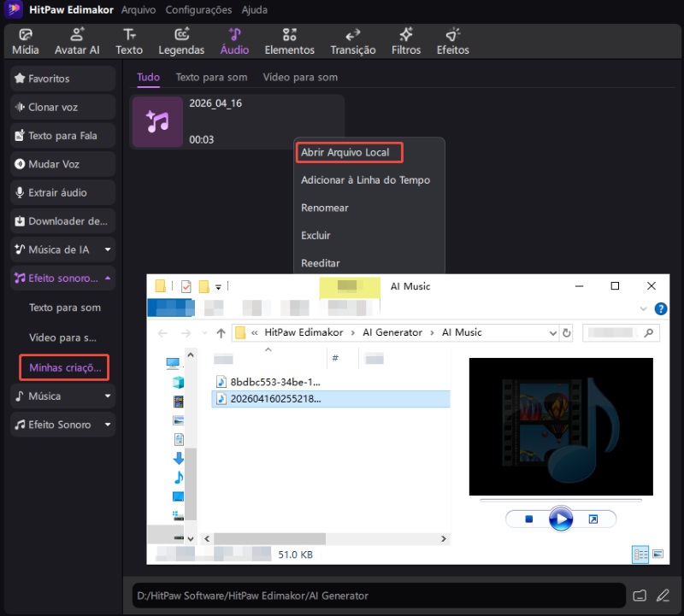Expand the Efeito Sonoro section arrow
The width and height of the screenshot is (684, 616).
(x=108, y=425)
